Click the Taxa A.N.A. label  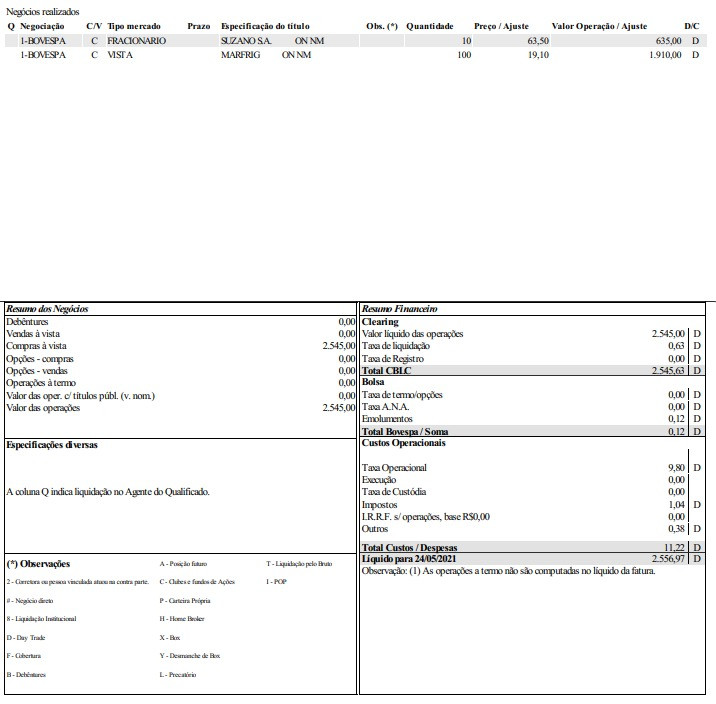click(385, 407)
